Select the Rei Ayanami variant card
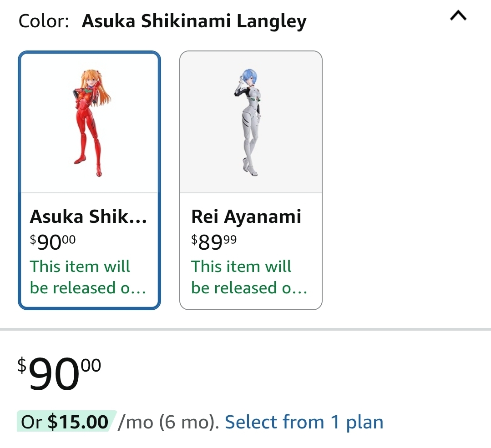 tap(251, 180)
